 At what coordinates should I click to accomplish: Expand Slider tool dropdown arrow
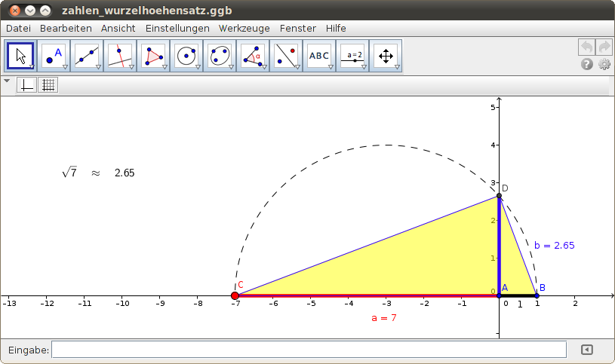pos(364,67)
